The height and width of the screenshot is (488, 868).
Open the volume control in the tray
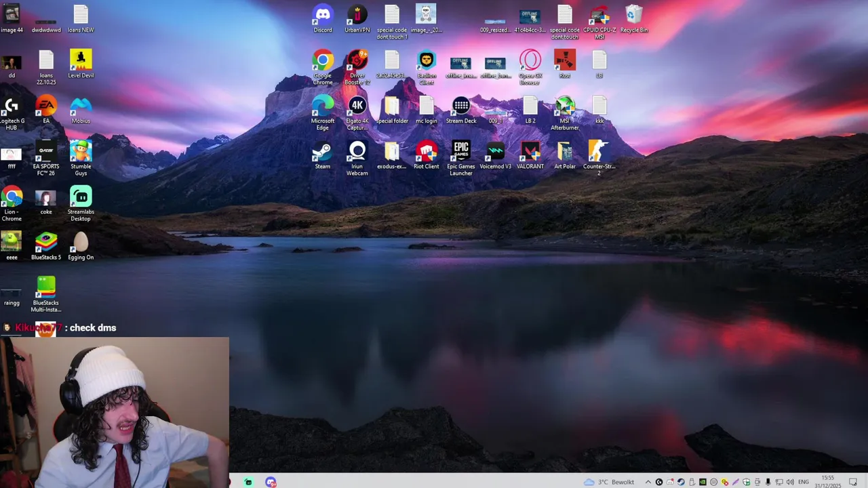pyautogui.click(x=790, y=482)
